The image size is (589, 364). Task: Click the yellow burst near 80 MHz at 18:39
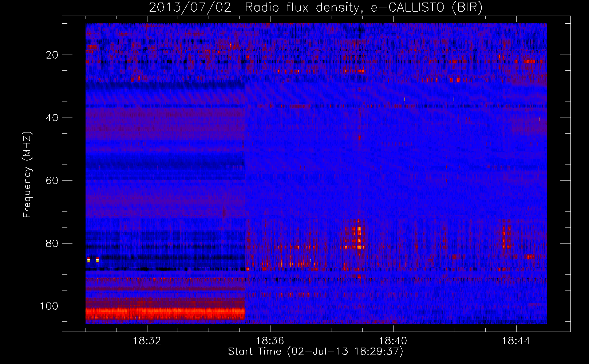[359, 238]
